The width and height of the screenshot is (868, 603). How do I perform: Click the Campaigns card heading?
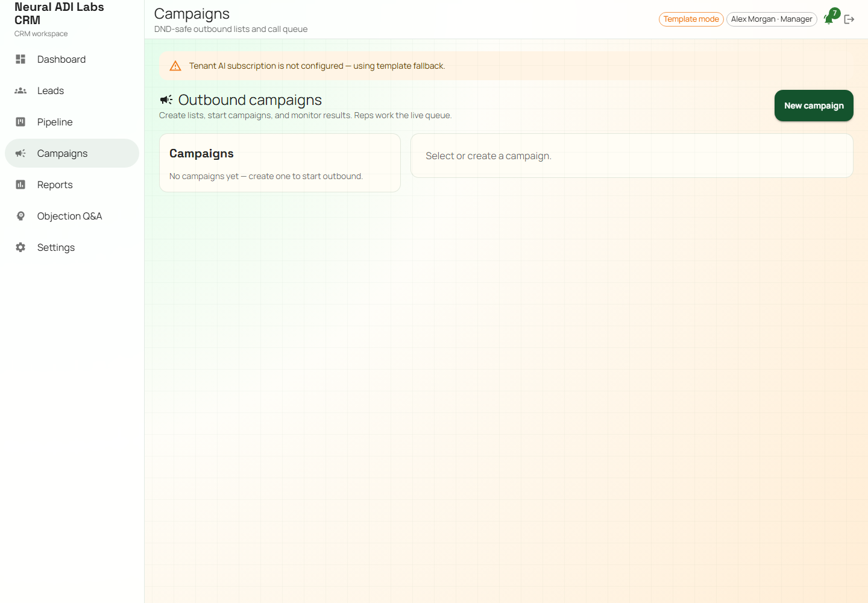pos(201,153)
